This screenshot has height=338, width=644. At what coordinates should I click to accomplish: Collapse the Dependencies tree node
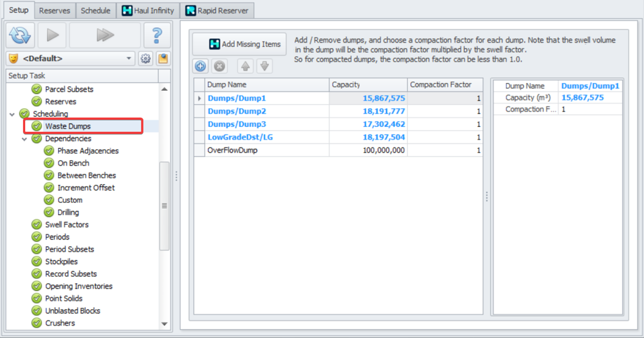click(24, 139)
